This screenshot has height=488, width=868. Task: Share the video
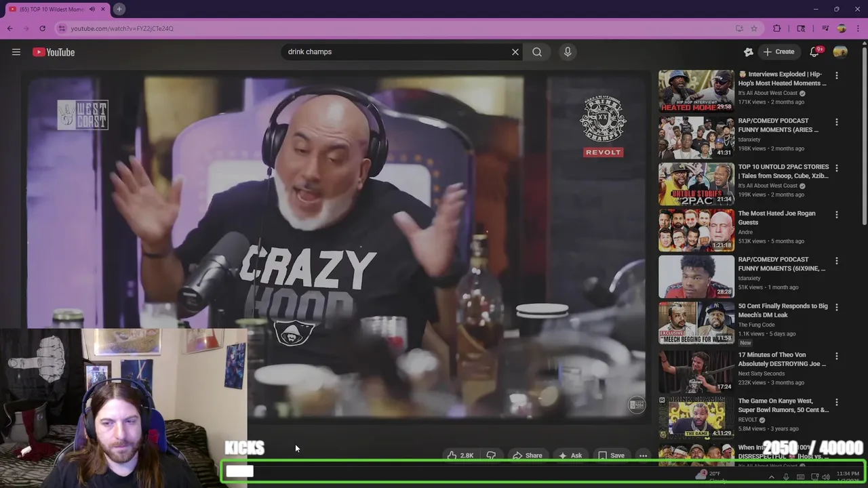[x=527, y=455]
